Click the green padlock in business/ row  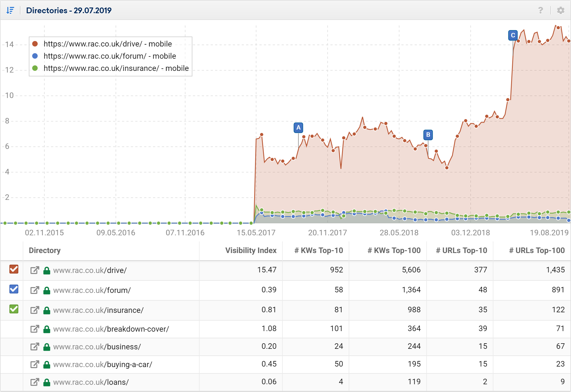pos(47,347)
